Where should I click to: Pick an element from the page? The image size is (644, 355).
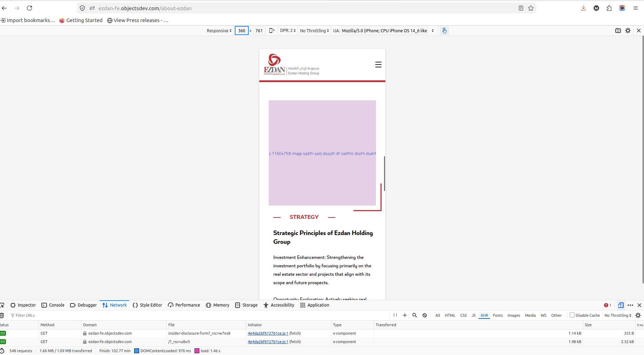pyautogui.click(x=2, y=305)
